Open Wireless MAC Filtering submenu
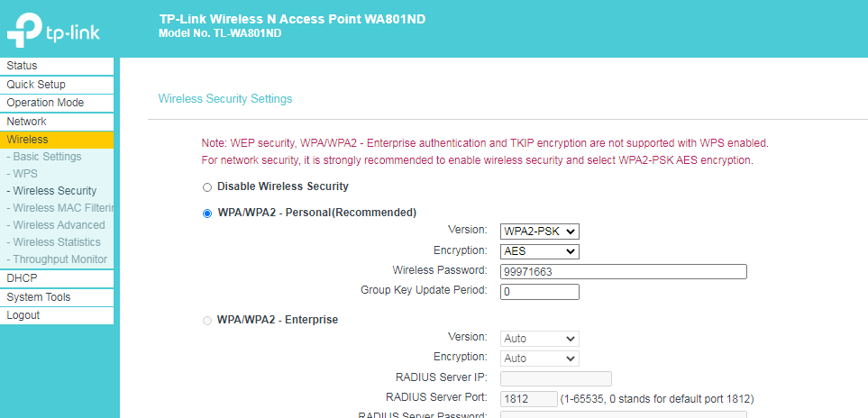Screen dimensions: 868x418 tap(59, 208)
